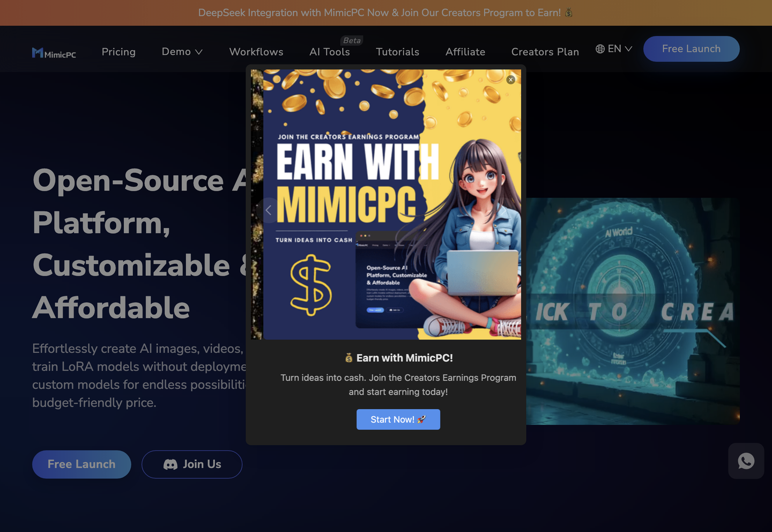The width and height of the screenshot is (772, 532).
Task: Click the MimicPC logo
Action: click(54, 52)
